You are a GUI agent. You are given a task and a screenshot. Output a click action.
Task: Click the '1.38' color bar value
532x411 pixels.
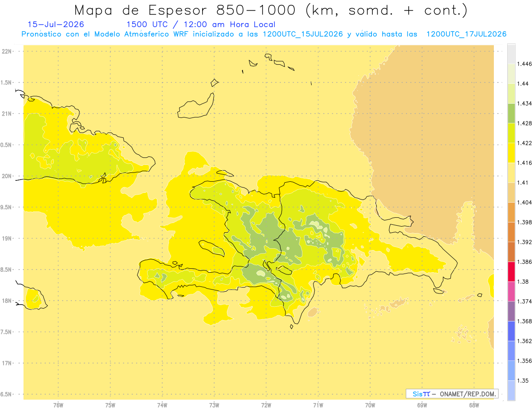click(523, 282)
